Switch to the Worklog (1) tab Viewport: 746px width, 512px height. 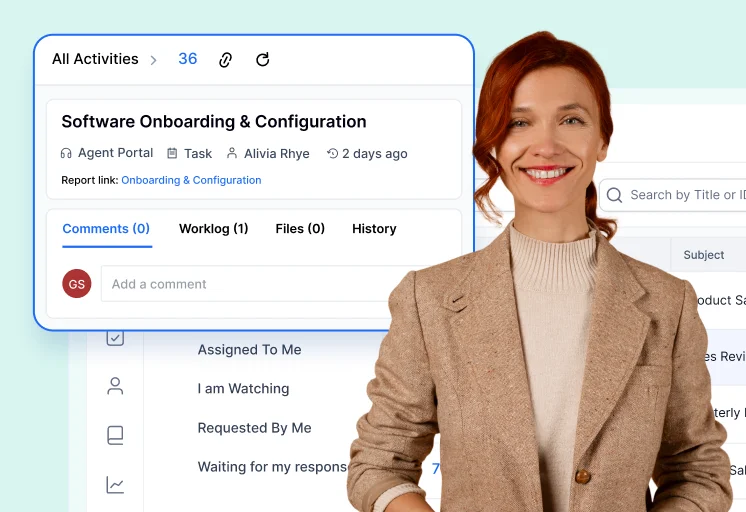coord(214,229)
